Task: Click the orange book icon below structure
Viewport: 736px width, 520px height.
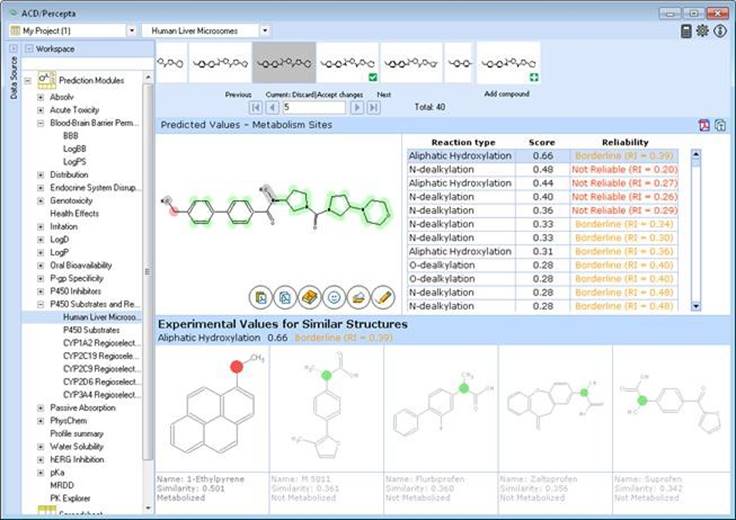Action: click(307, 297)
